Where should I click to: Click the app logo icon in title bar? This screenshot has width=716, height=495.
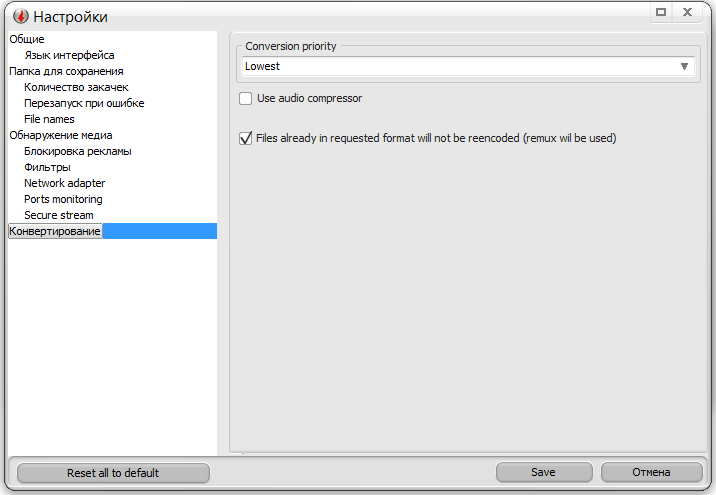pyautogui.click(x=19, y=16)
